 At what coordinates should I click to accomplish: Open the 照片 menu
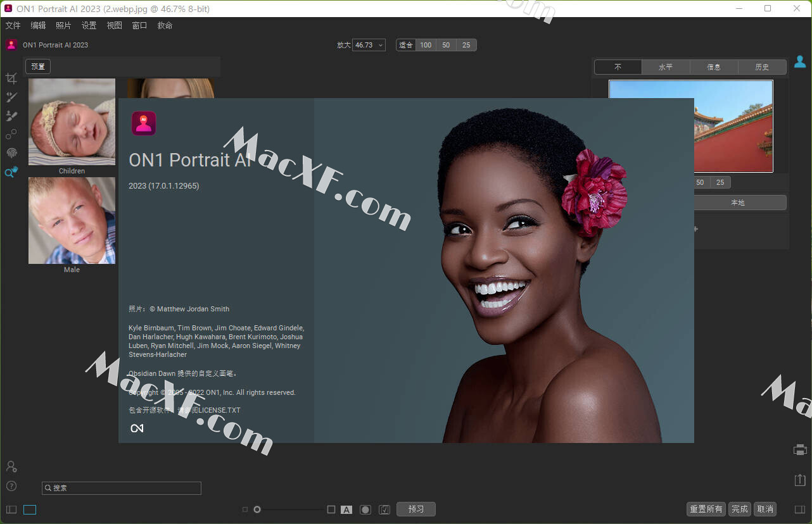(x=63, y=25)
